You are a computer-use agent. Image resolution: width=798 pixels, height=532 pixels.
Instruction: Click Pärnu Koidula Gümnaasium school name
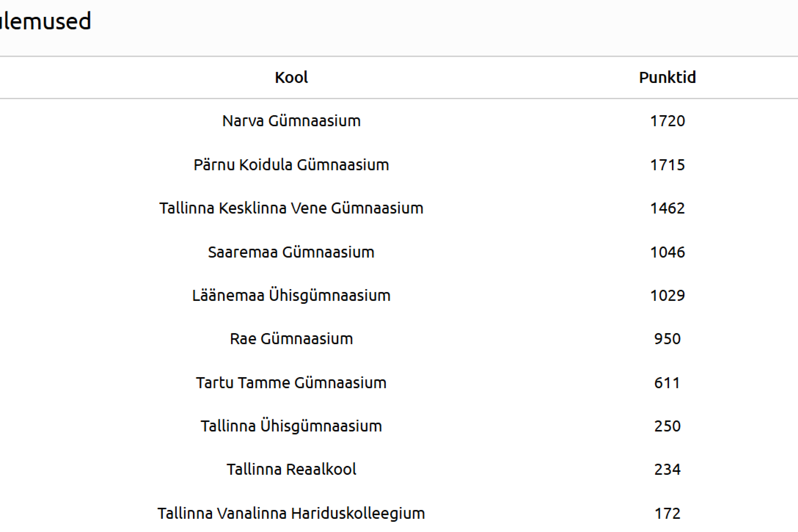pos(291,165)
